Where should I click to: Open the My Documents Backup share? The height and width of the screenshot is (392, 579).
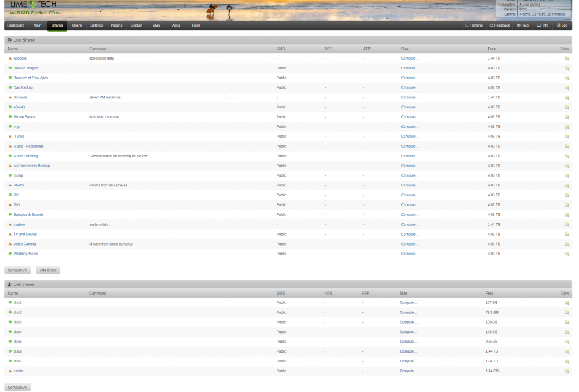(x=32, y=166)
